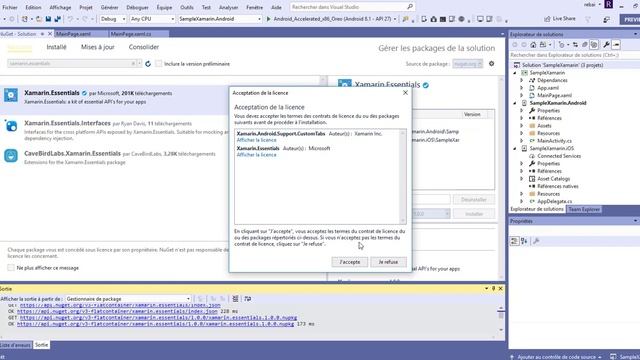Viewport: 640px width, 360px height.
Task: Open the SampleXamarin.Android startup project dropdown
Action: pos(220,19)
